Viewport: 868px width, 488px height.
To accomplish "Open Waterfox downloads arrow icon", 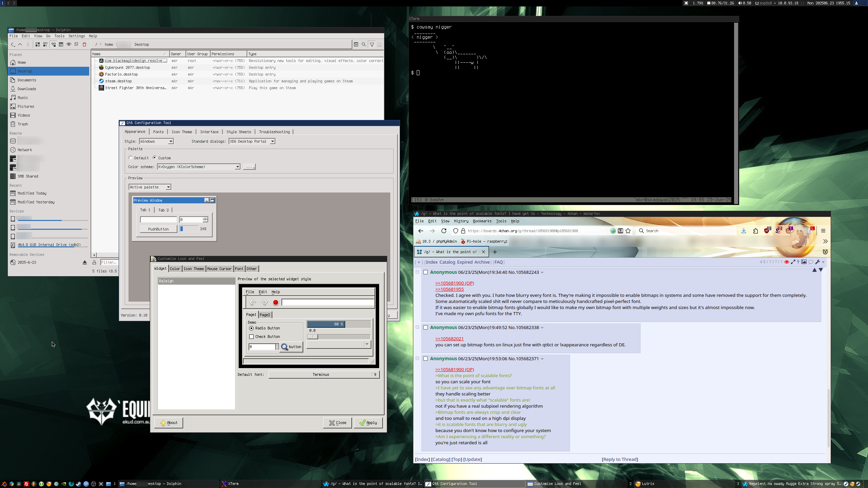I will pos(744,231).
